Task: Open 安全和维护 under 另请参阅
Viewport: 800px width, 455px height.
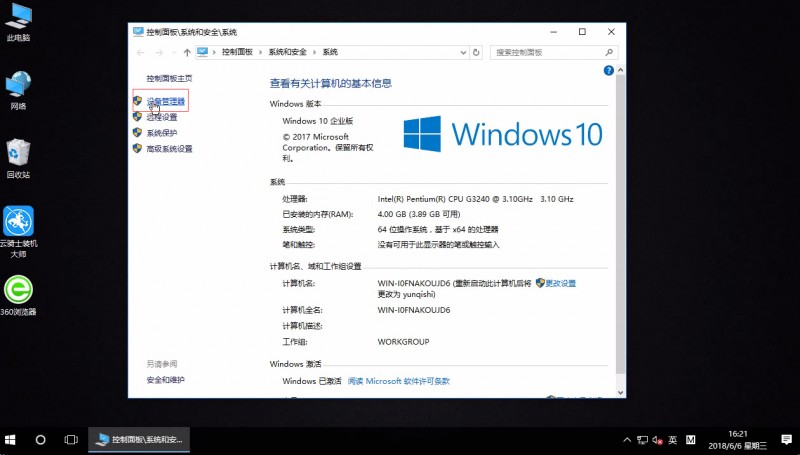Action: 165,380
